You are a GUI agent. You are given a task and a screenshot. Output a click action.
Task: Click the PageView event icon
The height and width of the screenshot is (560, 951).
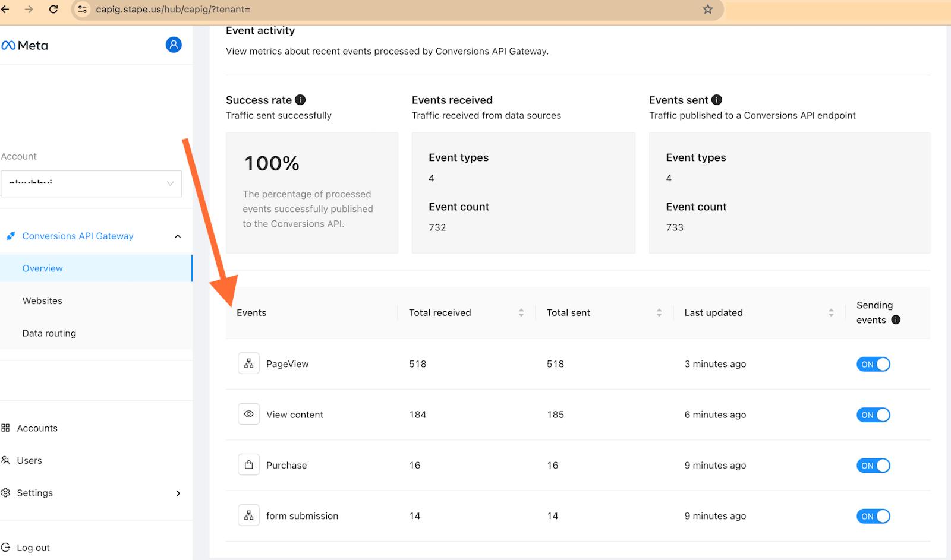click(248, 363)
